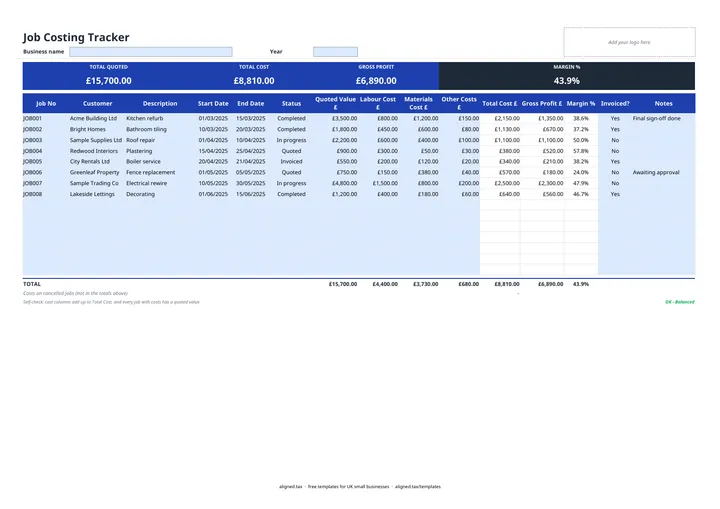Viewport: 720px width, 509px height.
Task: Click the Labour Cost £ column header
Action: tap(377, 103)
